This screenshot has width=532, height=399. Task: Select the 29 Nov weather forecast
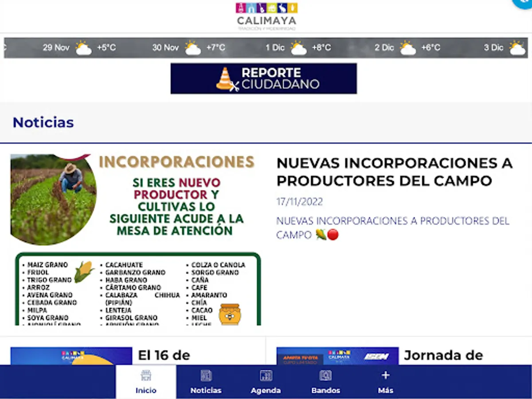coord(79,47)
